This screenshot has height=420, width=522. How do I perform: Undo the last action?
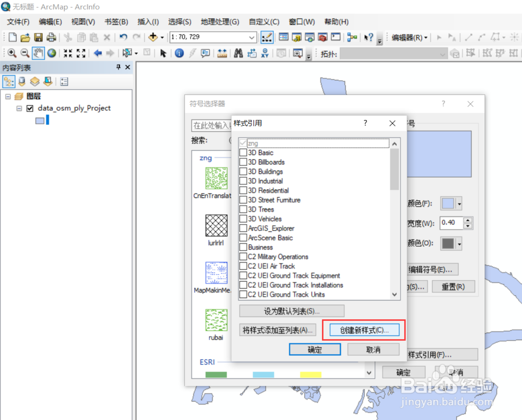tap(124, 37)
